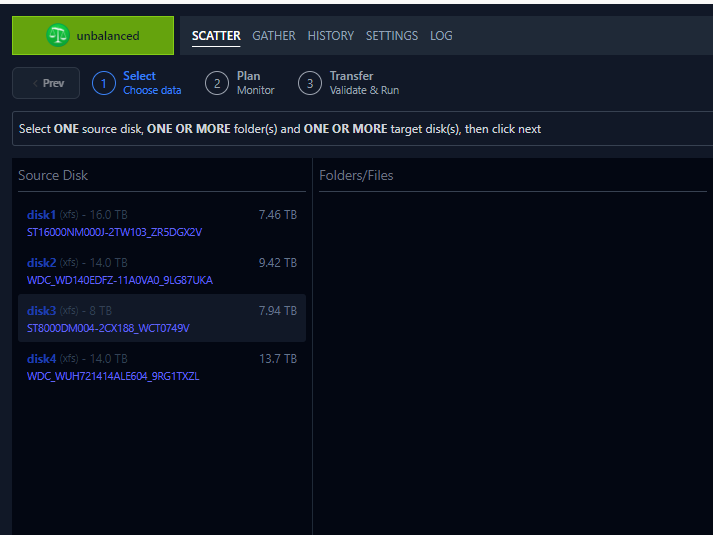
Task: Go to the SETTINGS tab
Action: point(392,36)
